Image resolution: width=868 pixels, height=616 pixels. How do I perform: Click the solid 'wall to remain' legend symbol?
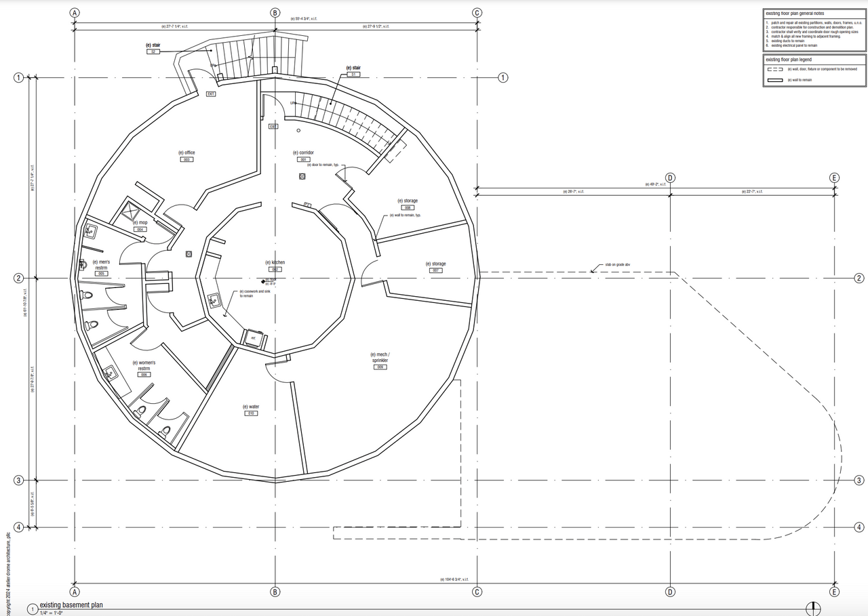click(774, 80)
